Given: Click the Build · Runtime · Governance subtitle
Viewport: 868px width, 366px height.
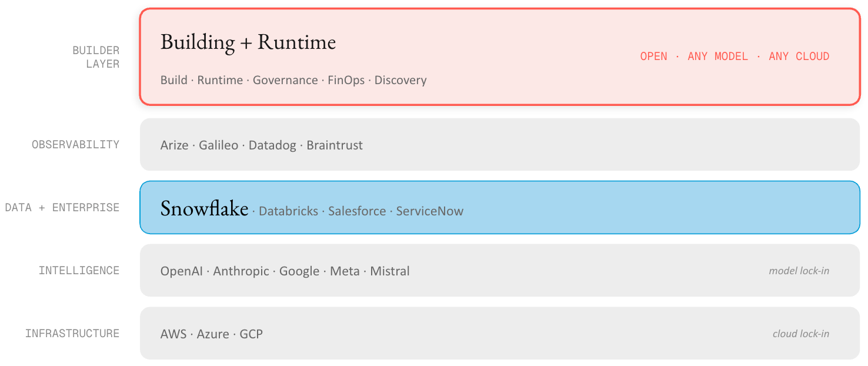Looking at the screenshot, I should point(293,80).
